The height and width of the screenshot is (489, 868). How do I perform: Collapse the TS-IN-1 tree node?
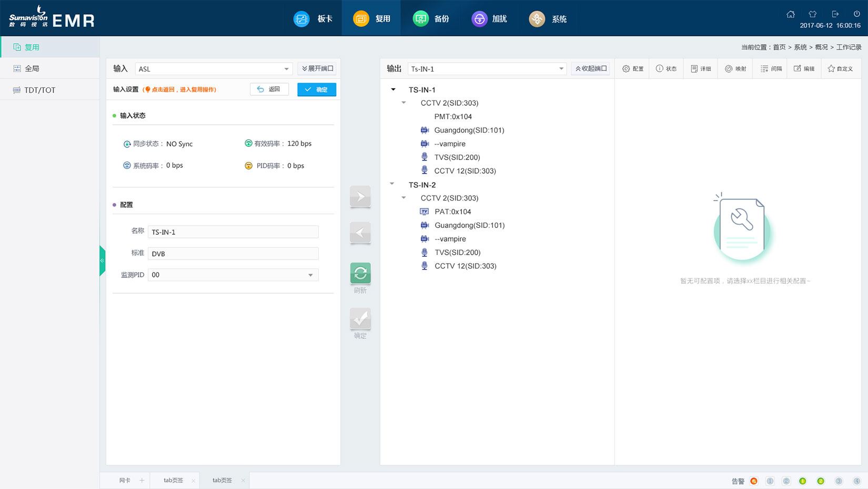coord(392,89)
